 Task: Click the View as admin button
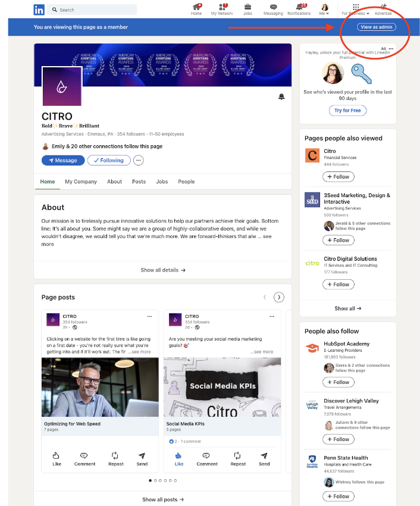click(377, 27)
